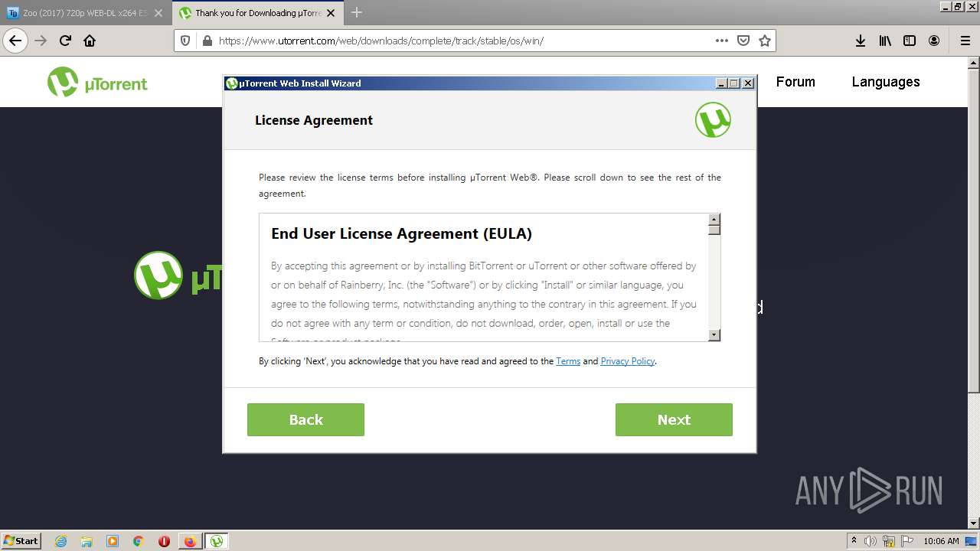Viewport: 980px width, 551px height.
Task: Save page to Pocket
Action: pos(743,41)
